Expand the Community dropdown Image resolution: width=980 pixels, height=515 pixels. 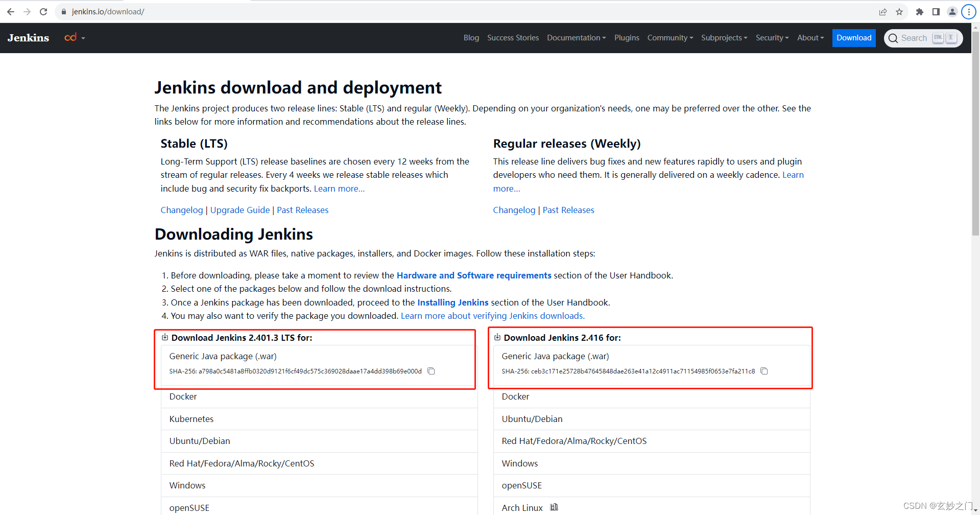pyautogui.click(x=670, y=38)
